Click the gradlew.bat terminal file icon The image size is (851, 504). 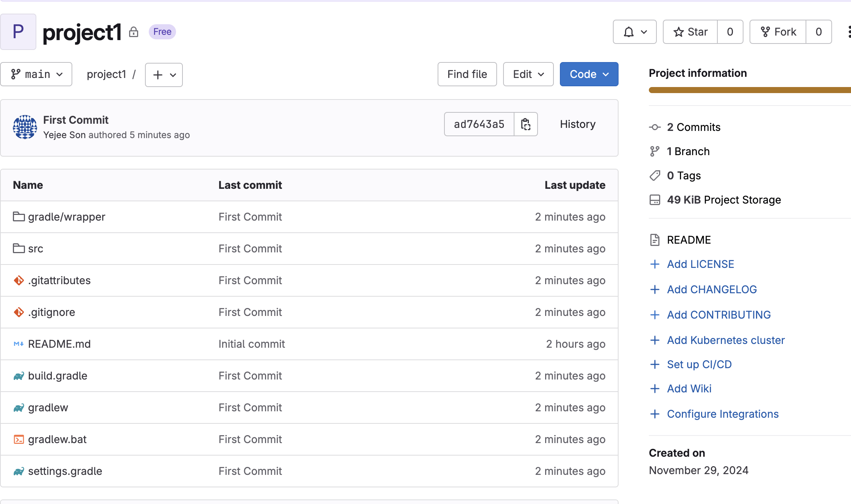click(19, 439)
